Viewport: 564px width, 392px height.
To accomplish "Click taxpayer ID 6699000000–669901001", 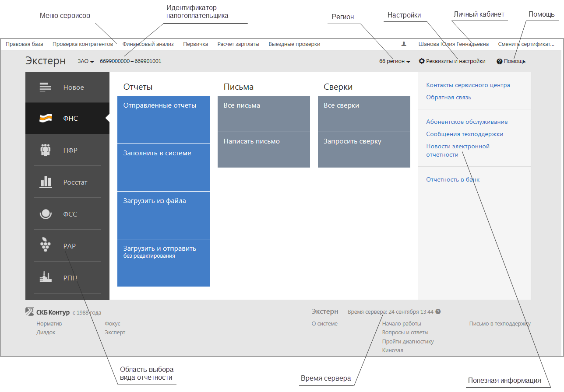I will click(130, 61).
